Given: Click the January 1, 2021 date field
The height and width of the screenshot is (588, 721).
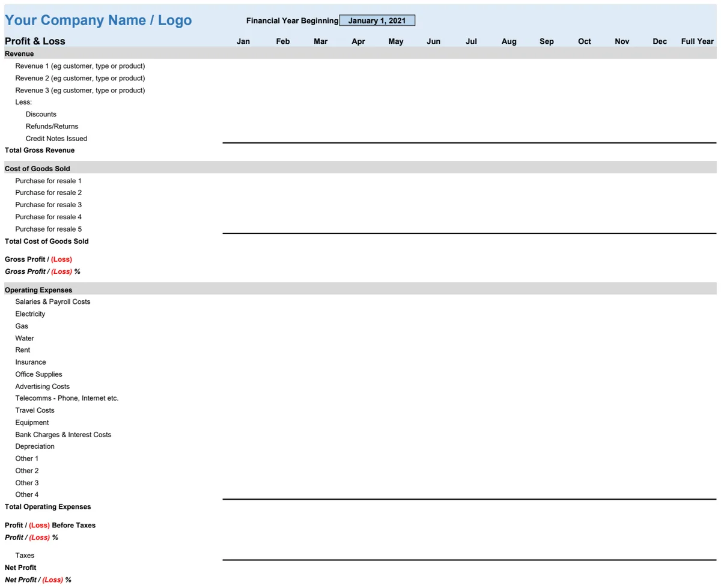Looking at the screenshot, I should (x=377, y=20).
